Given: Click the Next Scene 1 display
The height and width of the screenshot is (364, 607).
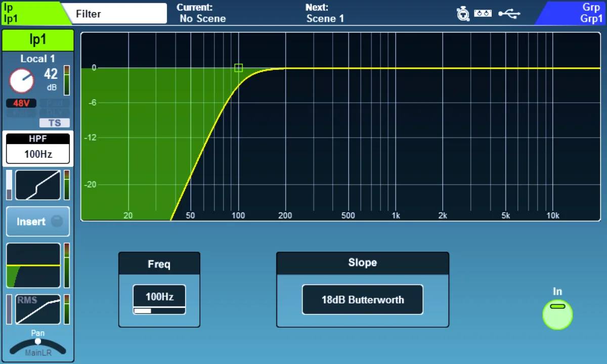Looking at the screenshot, I should coord(325,13).
